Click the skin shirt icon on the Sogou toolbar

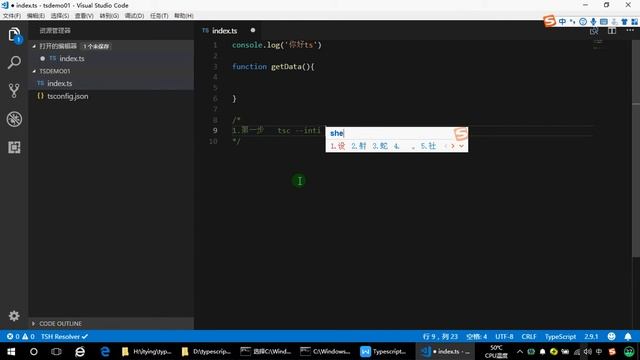(x=624, y=22)
